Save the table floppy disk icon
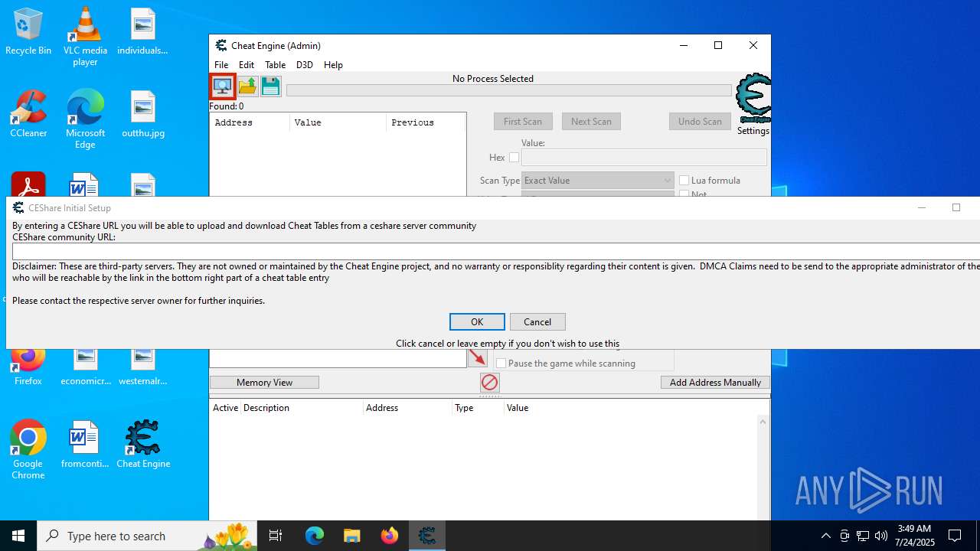 point(271,86)
